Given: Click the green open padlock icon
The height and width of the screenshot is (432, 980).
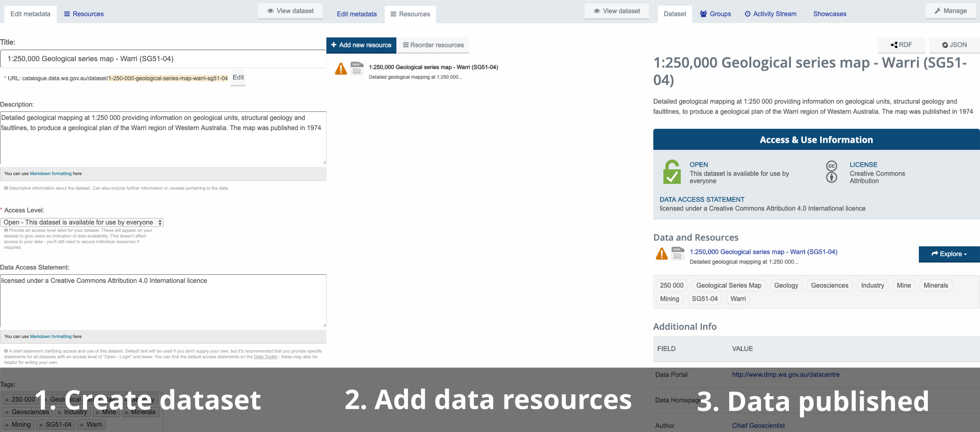Looking at the screenshot, I should (672, 172).
